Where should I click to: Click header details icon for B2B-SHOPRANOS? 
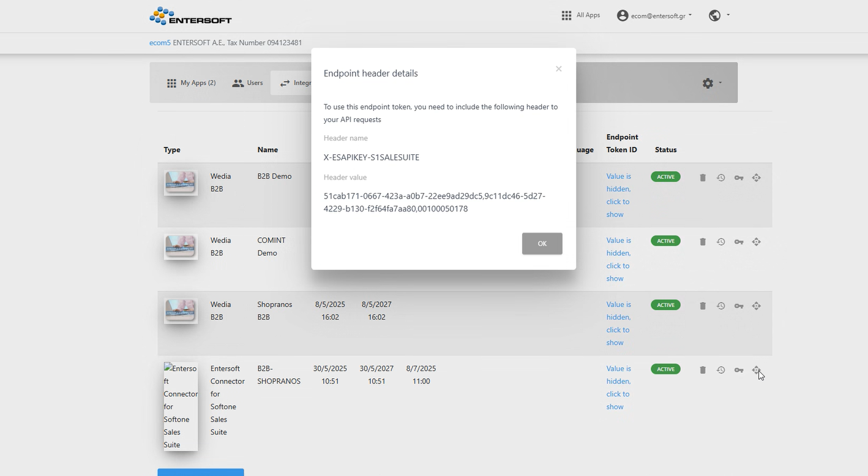pos(756,370)
